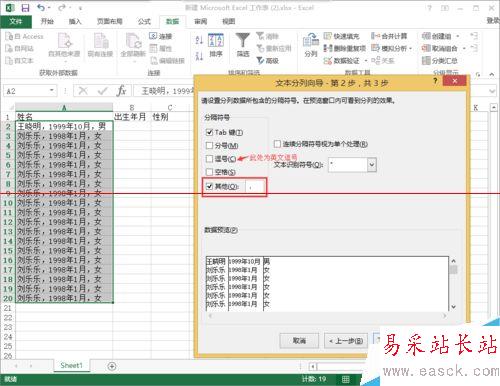Uncheck the Tab 键 delimiter checkbox
Image resolution: width=500 pixels, height=386 pixels.
click(209, 132)
